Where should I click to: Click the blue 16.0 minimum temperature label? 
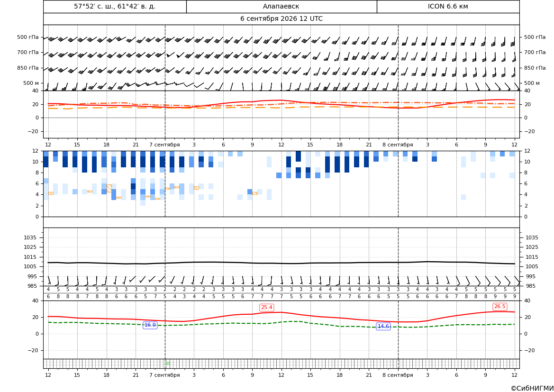(150, 325)
